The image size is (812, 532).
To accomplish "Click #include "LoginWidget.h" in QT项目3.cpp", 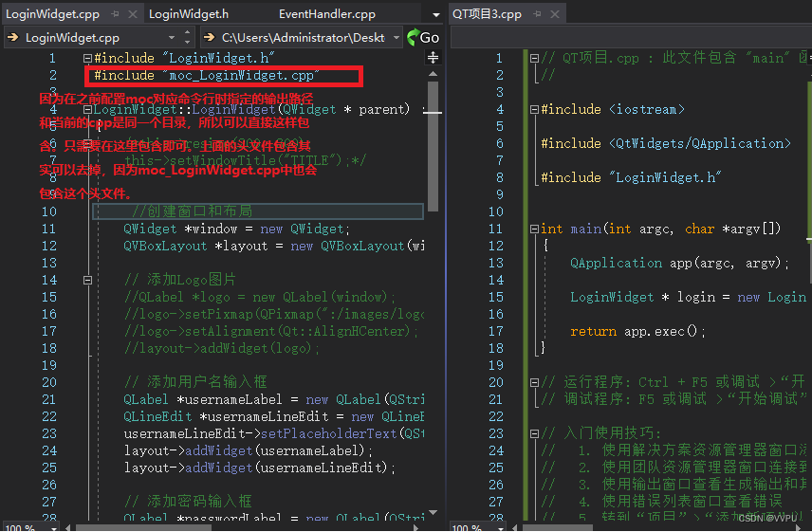I will (x=631, y=177).
